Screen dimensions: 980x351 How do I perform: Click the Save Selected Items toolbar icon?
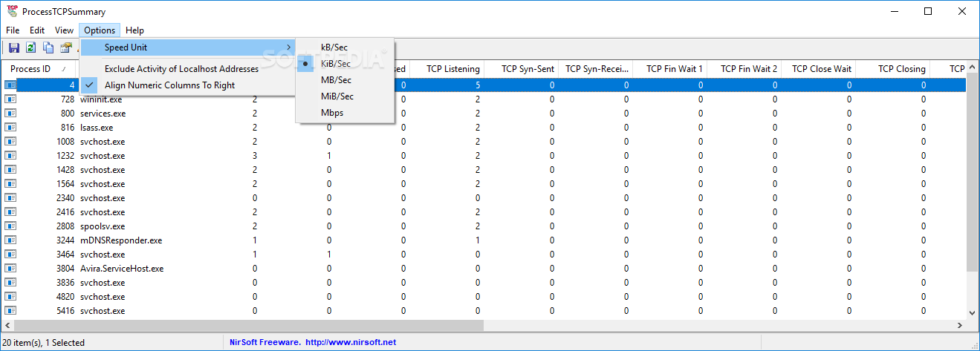(x=13, y=47)
